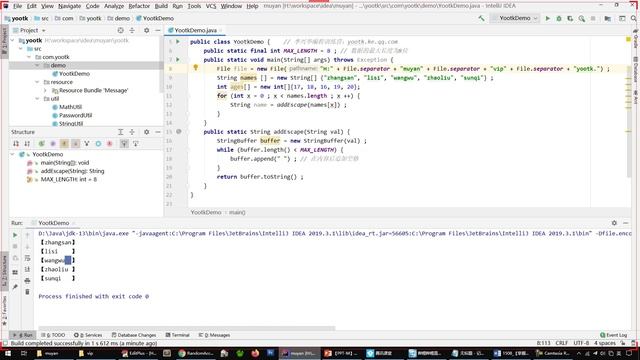Hide the Project panel with the minus icon

click(158, 30)
